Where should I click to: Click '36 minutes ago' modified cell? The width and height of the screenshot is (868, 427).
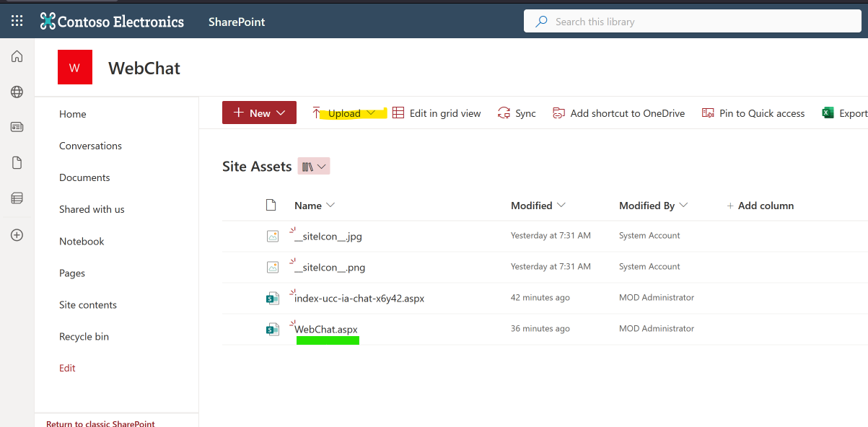tap(540, 328)
